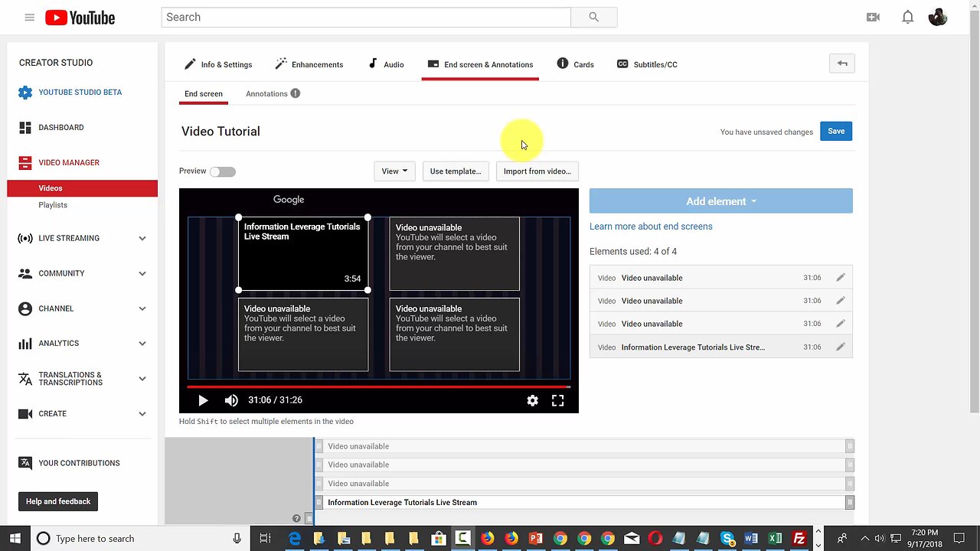Open Learn more about end screens link

click(x=651, y=227)
